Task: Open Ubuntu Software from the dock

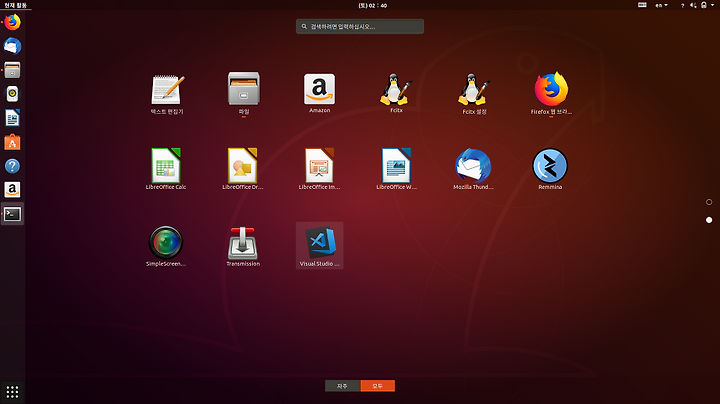Action: (12, 142)
